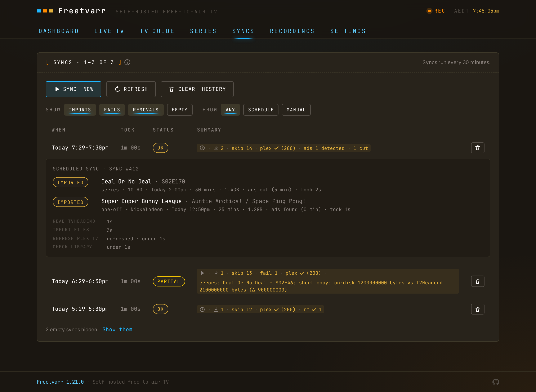Open the Dashboard tab
Viewport: 536px width, 392px height.
coord(59,31)
